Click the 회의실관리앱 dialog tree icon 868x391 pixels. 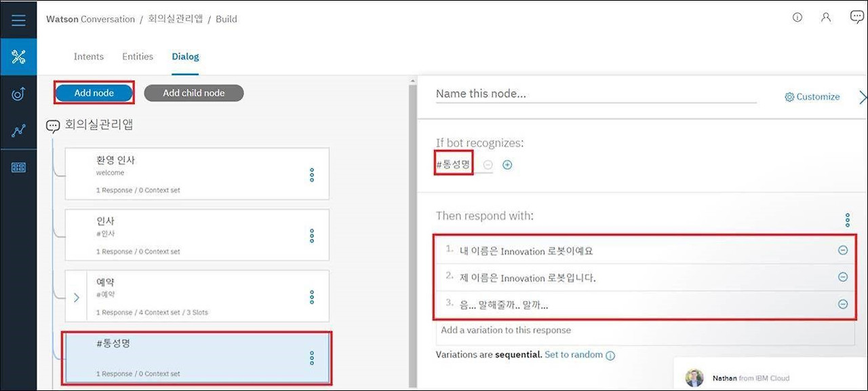(53, 126)
